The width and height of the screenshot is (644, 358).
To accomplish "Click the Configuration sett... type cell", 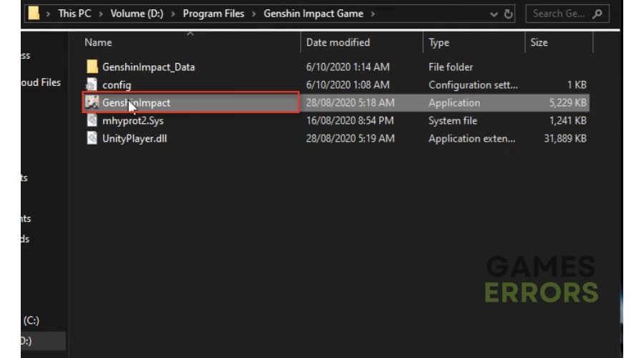I will [473, 85].
